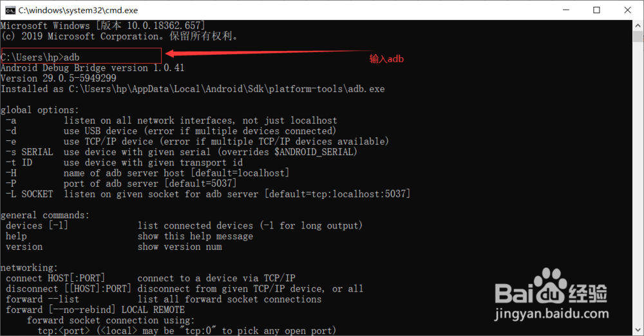The width and height of the screenshot is (644, 336).
Task: Click the 'networking:' heading line
Action: point(29,268)
